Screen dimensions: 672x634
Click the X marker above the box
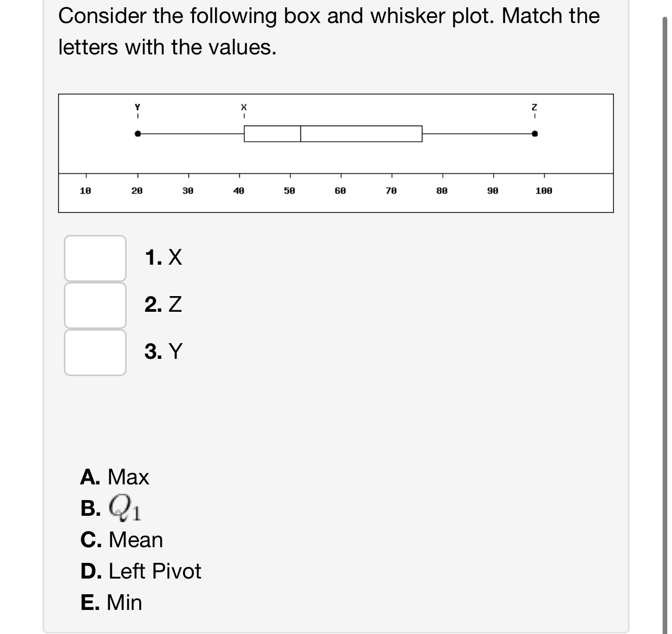point(243,108)
